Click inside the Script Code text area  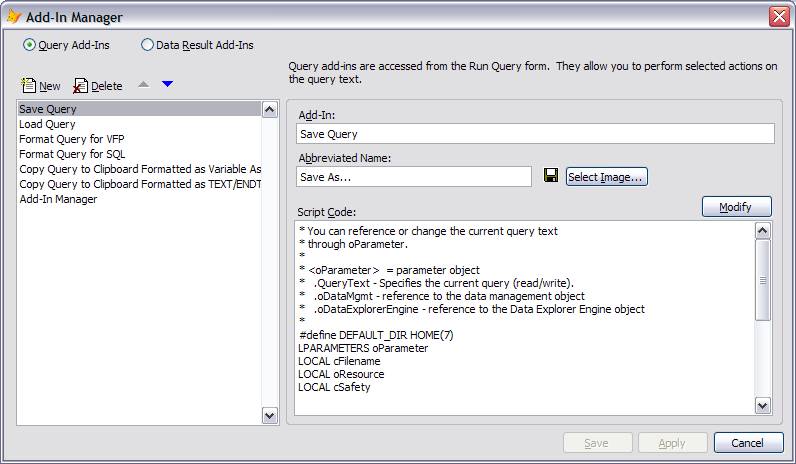[x=524, y=318]
